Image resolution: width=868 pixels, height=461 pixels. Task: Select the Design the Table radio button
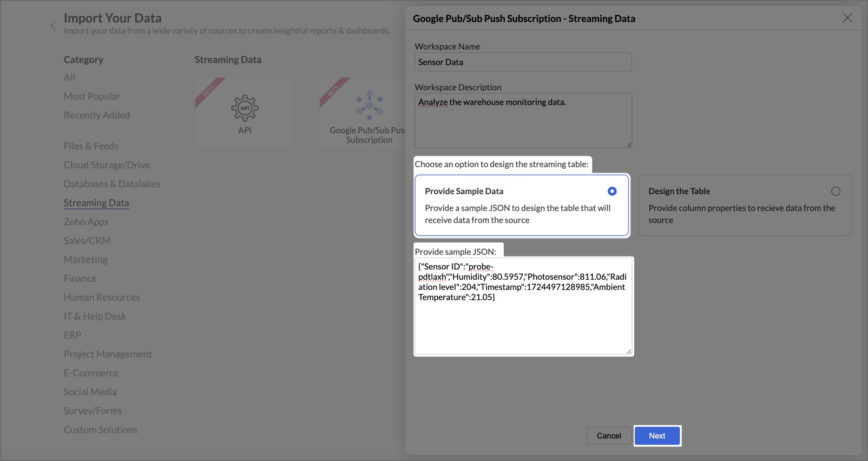[836, 191]
